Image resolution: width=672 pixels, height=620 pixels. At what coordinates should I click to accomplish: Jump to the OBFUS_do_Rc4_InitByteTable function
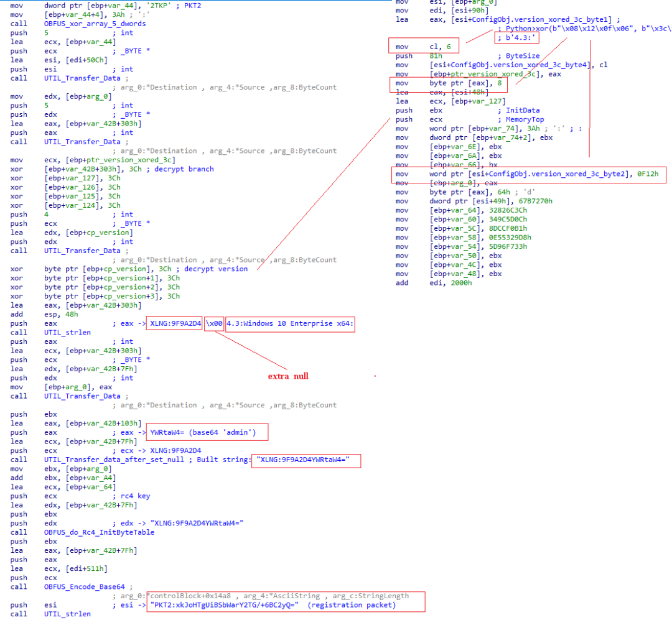click(x=99, y=532)
